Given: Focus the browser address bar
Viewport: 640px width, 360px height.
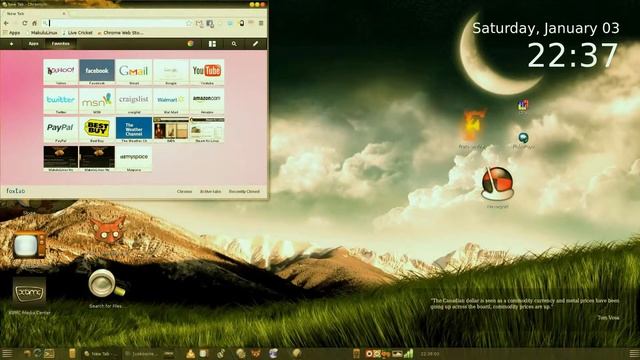Looking at the screenshot, I should click(x=116, y=23).
